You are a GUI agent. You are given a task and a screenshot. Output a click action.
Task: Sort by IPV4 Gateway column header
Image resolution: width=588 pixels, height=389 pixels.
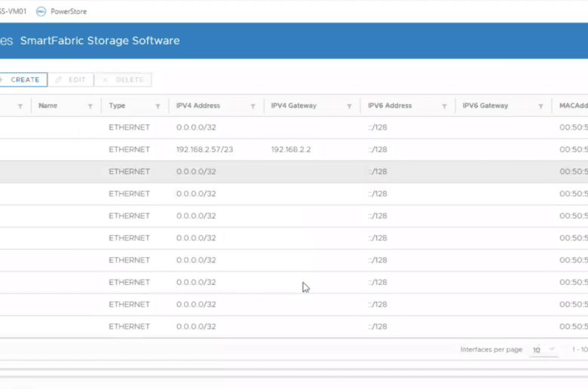(294, 106)
